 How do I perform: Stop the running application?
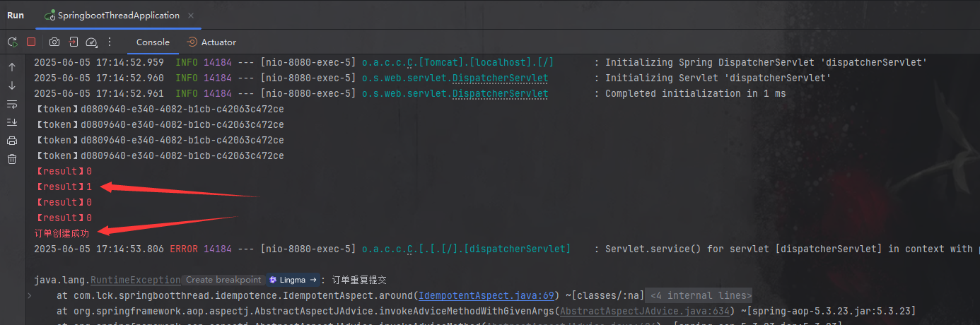[31, 42]
